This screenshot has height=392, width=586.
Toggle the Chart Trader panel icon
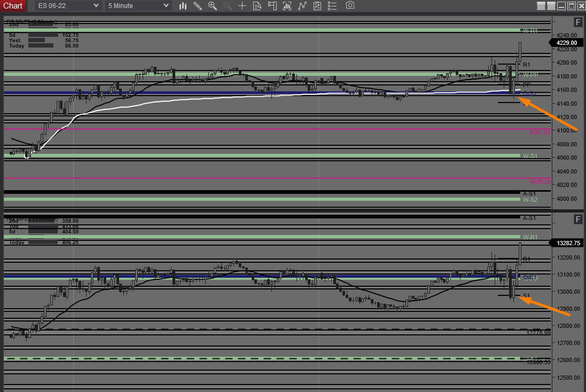pyautogui.click(x=272, y=5)
